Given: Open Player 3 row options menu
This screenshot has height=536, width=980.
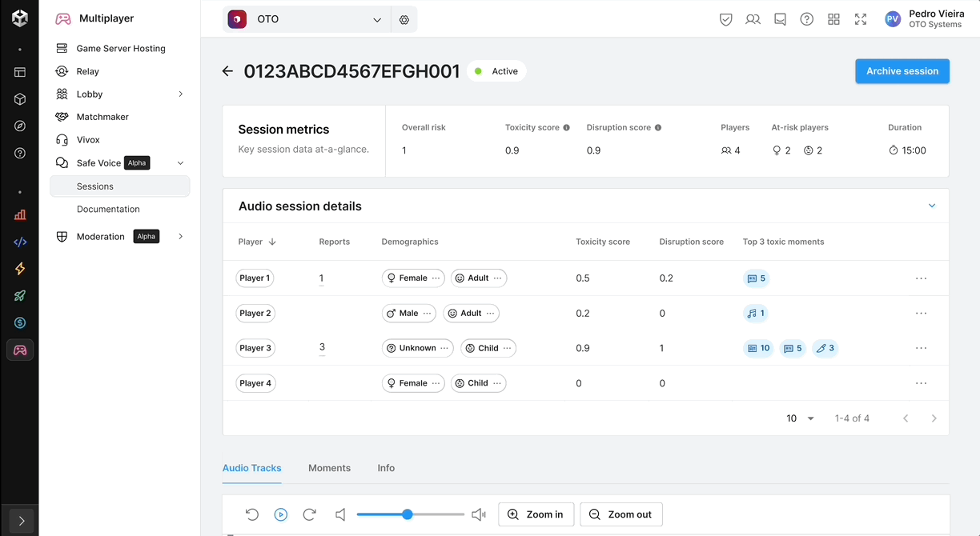Looking at the screenshot, I should pos(921,348).
